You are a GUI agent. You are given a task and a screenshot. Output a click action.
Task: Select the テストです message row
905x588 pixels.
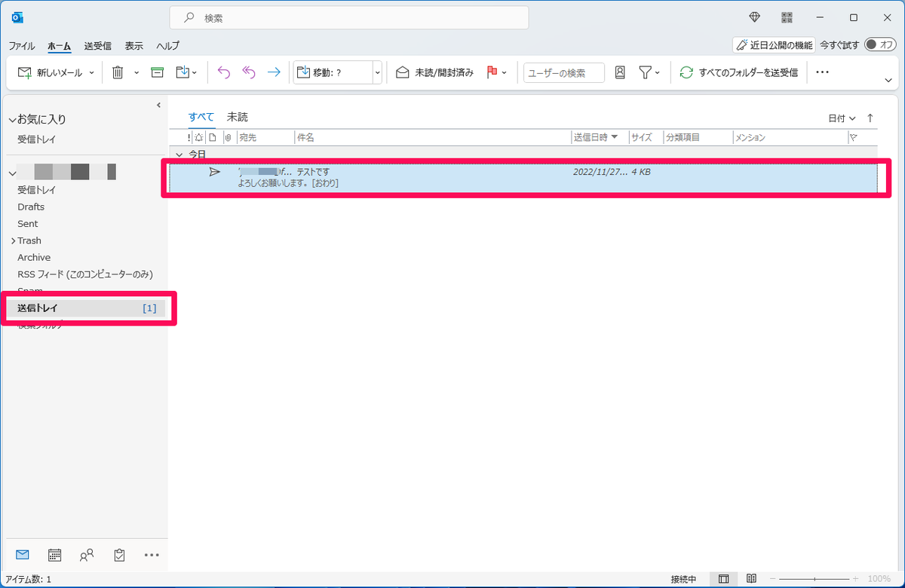[523, 177]
